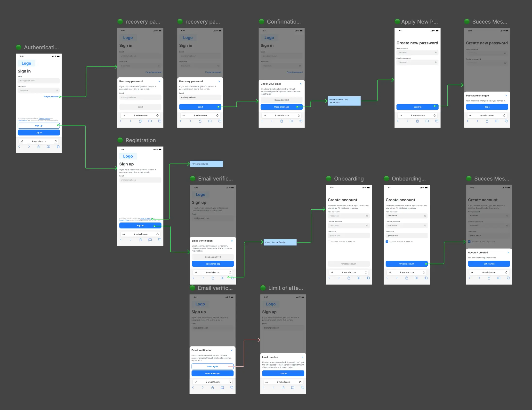Click blue Send button in Recovery password dialog
The image size is (532, 410).
[x=200, y=107]
